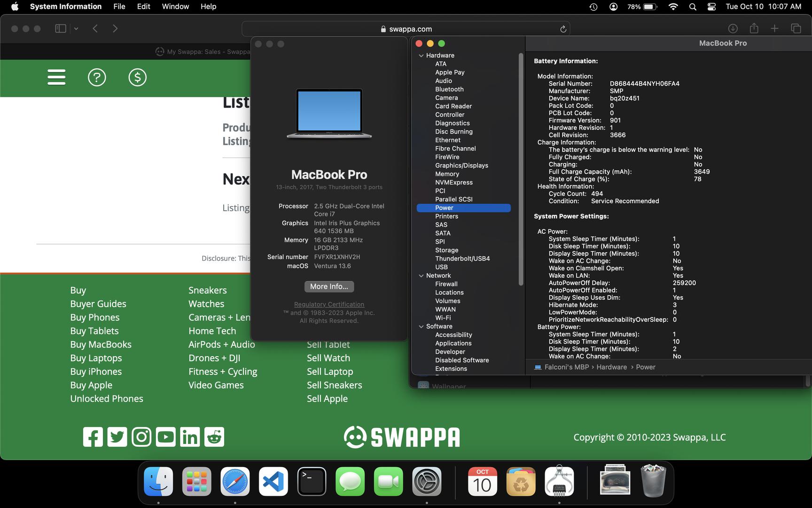Open the Unlocked Phones link
This screenshot has width=812, height=508.
[107, 398]
